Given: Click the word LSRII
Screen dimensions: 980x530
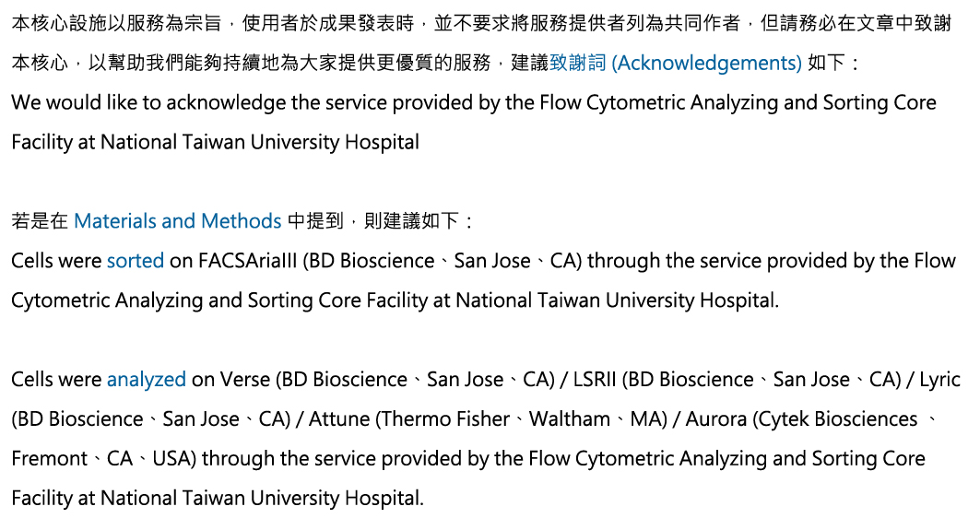Looking at the screenshot, I should [595, 380].
